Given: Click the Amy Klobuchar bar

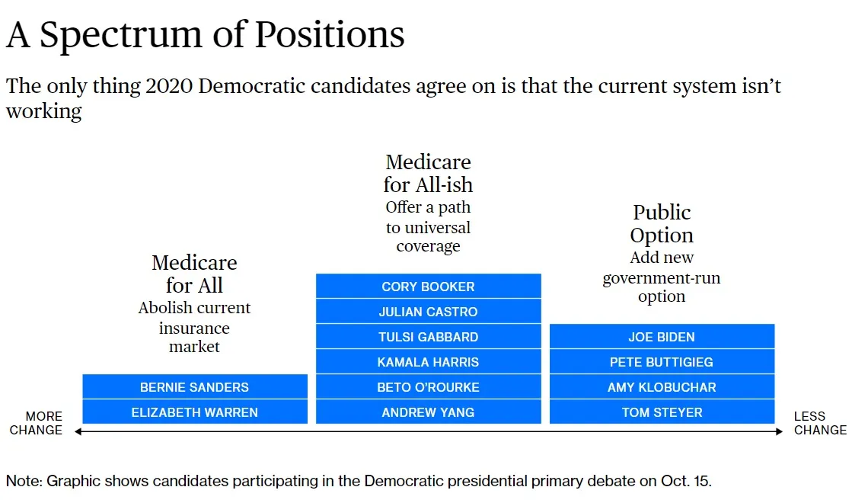Looking at the screenshot, I should [x=662, y=387].
